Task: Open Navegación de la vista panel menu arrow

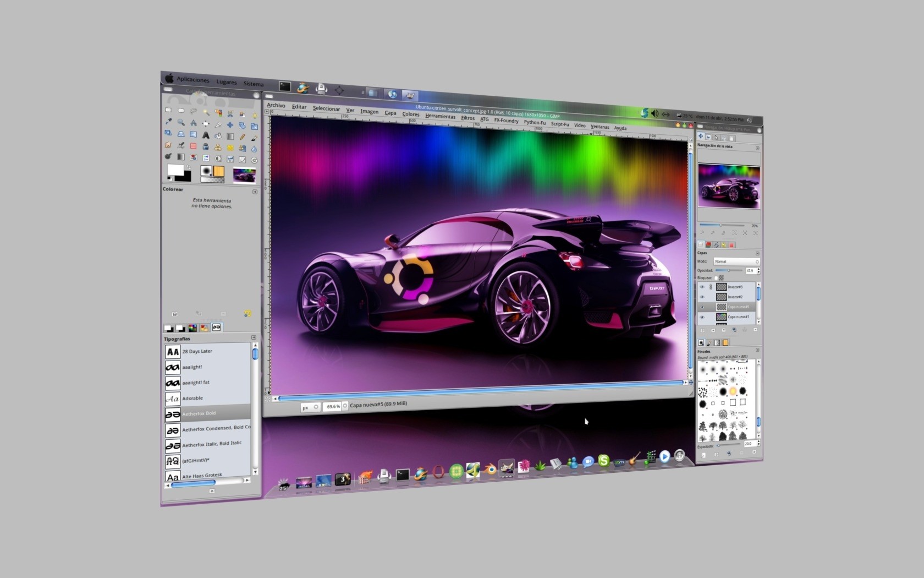Action: (757, 148)
